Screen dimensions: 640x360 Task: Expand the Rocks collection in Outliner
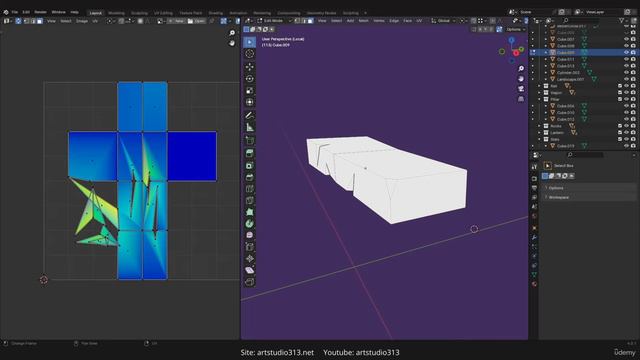tap(540, 126)
